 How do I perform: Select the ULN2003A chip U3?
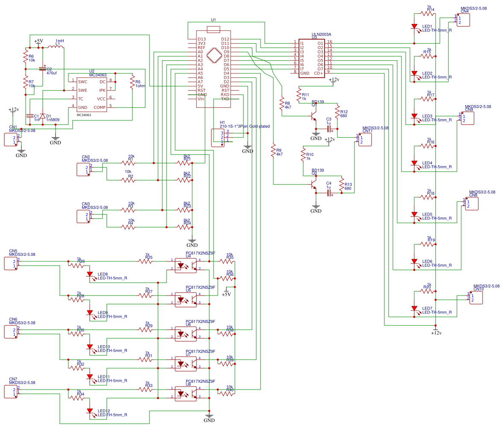(311, 58)
